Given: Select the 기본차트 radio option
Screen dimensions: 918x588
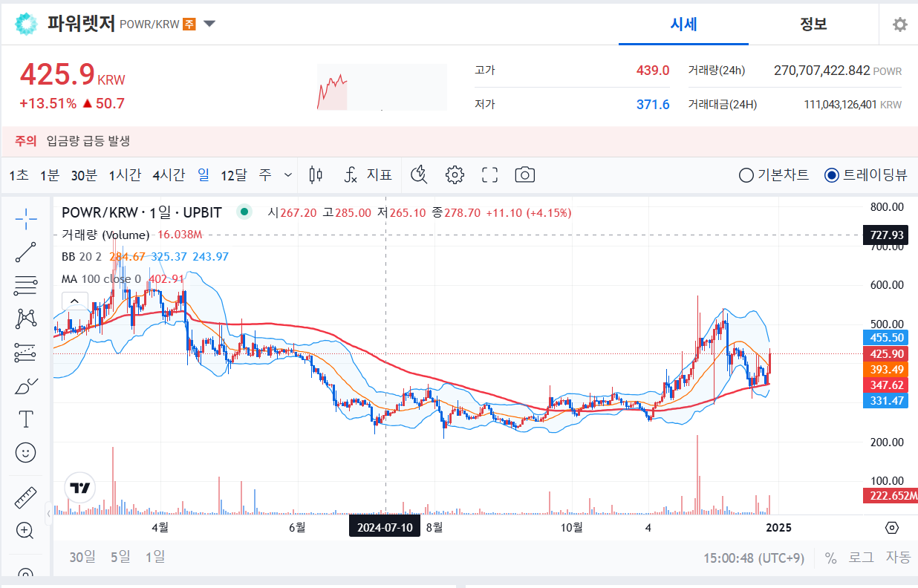Looking at the screenshot, I should [x=774, y=175].
